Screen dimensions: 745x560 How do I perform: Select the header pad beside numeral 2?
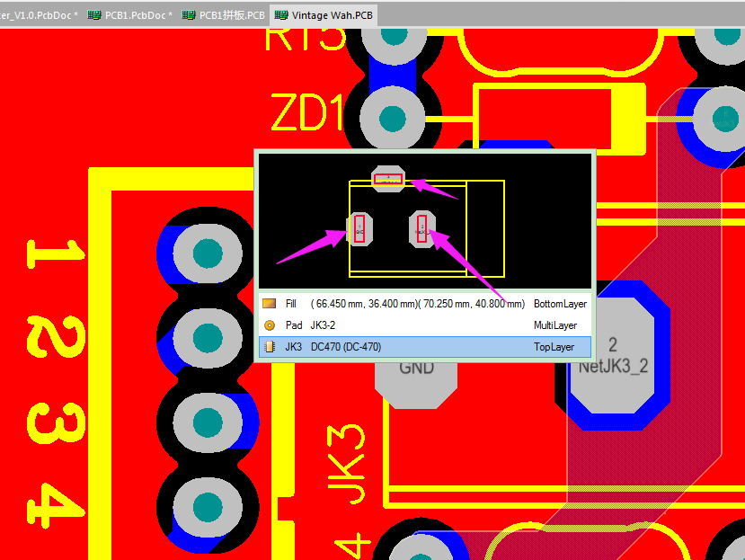(208, 338)
